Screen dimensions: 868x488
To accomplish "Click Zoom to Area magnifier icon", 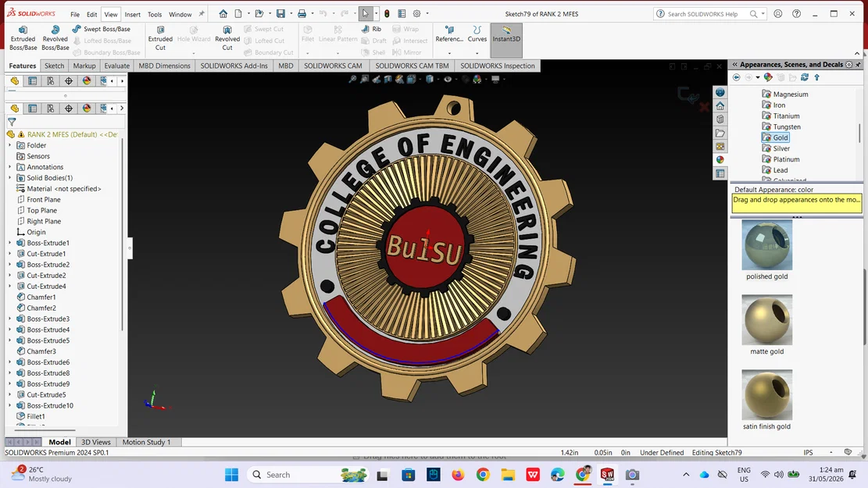I will click(x=364, y=79).
